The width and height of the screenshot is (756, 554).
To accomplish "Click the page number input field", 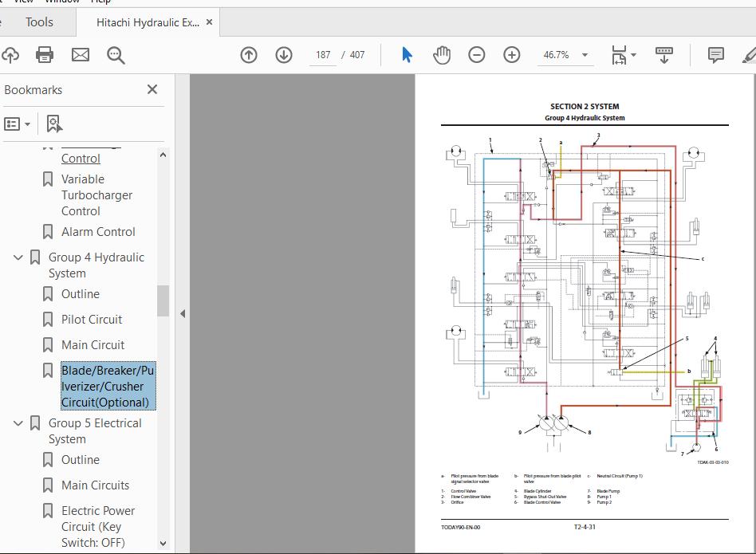I will [x=323, y=55].
